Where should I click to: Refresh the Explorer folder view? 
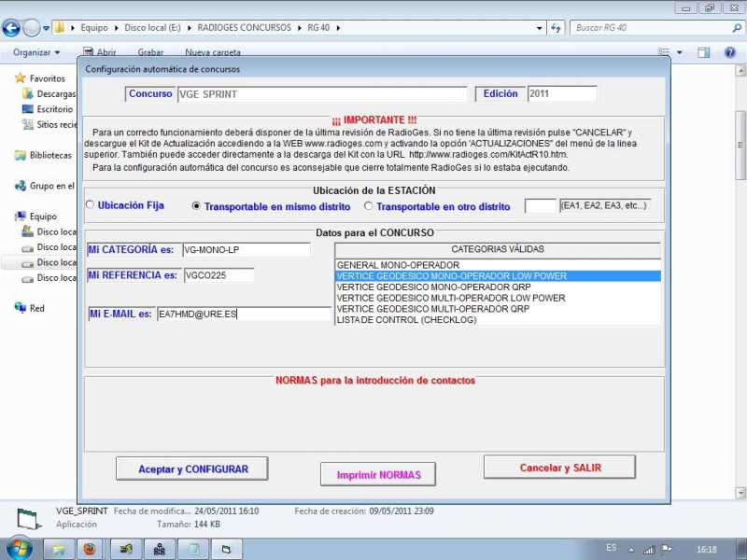(x=557, y=28)
